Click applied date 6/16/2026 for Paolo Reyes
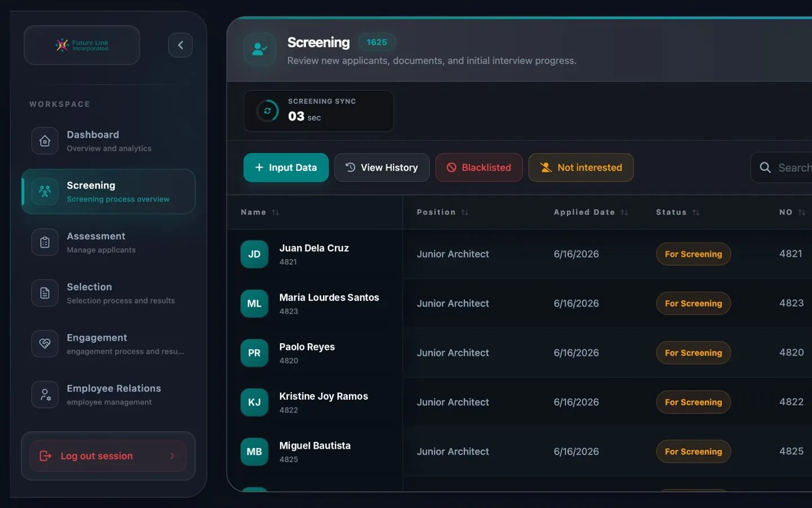This screenshot has width=812, height=508. click(x=576, y=353)
